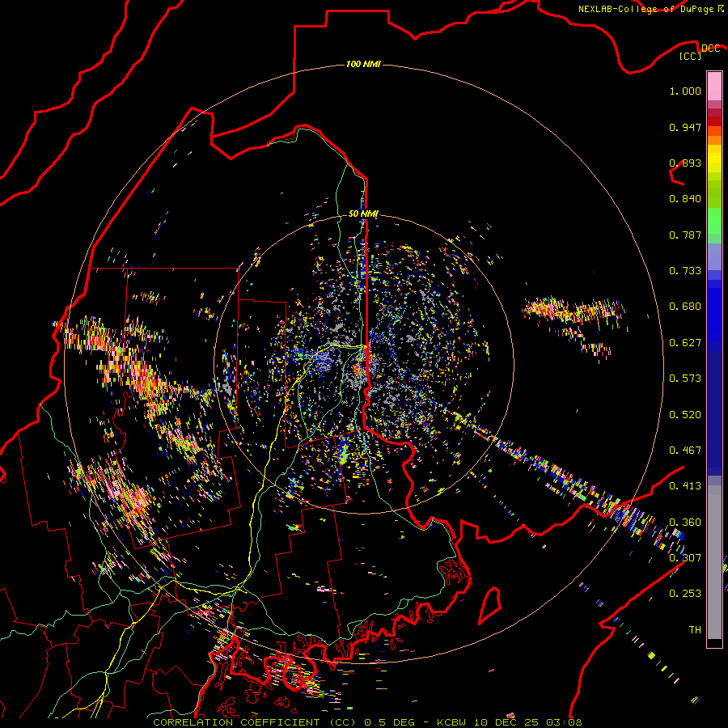Click the 100 NMI range ring label

coord(363,64)
